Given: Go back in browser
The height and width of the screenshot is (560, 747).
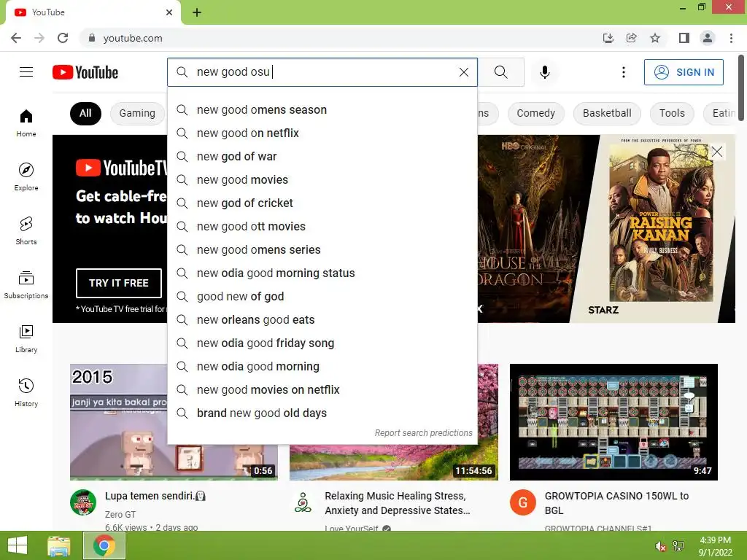Looking at the screenshot, I should [x=16, y=38].
